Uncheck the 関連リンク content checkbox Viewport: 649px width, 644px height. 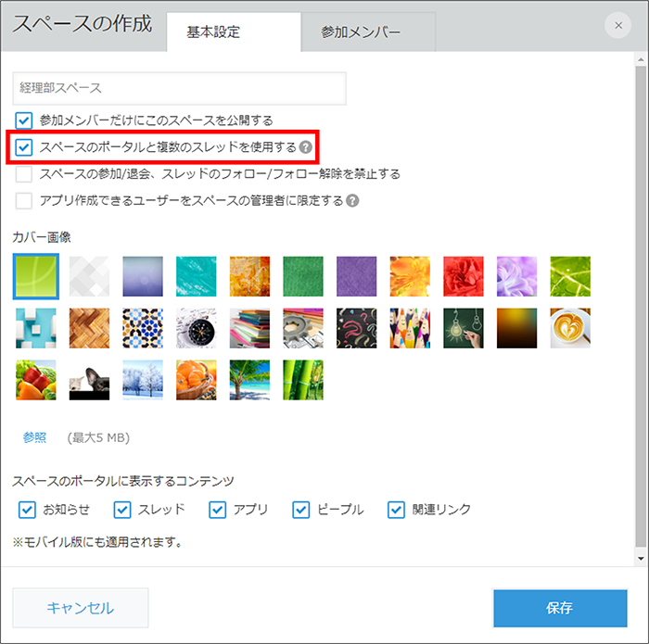(x=396, y=510)
